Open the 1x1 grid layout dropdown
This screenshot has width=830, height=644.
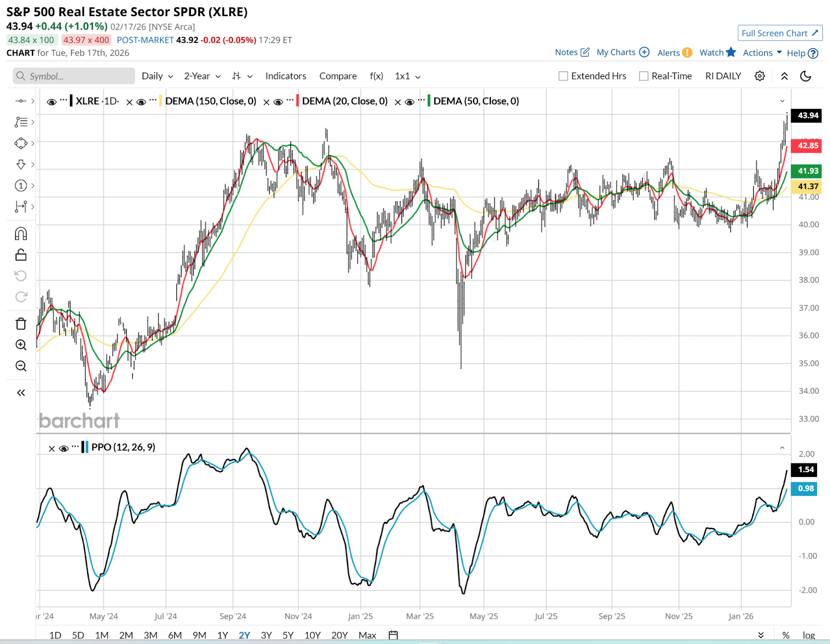pyautogui.click(x=408, y=76)
